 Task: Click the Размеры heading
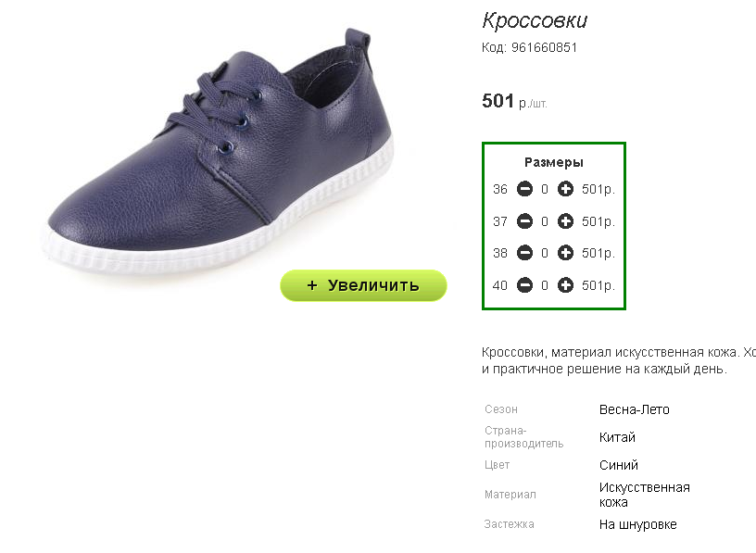(x=554, y=162)
